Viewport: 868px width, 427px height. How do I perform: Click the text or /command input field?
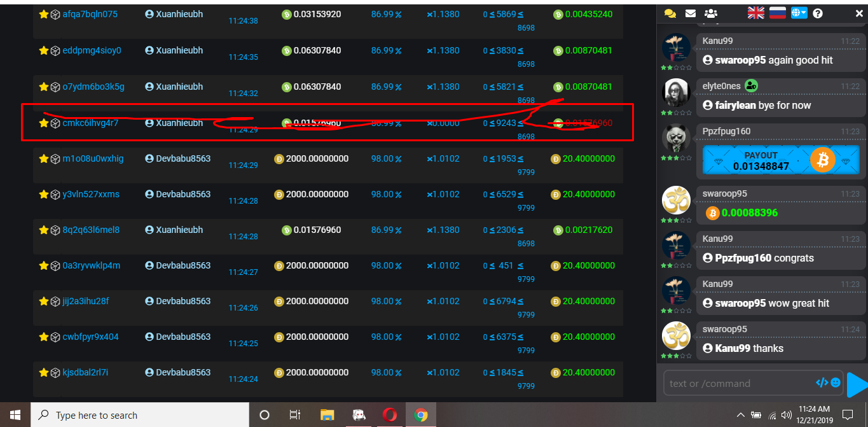pos(738,383)
